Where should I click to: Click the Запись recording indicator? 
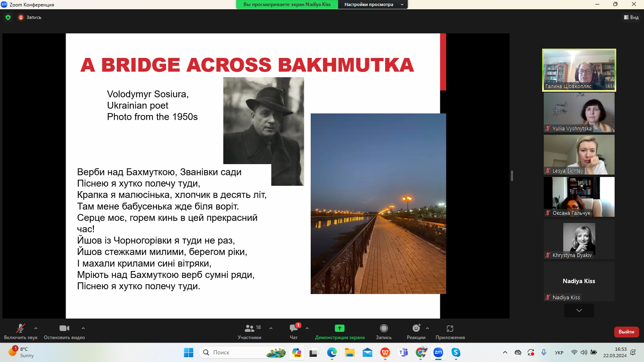point(30,17)
